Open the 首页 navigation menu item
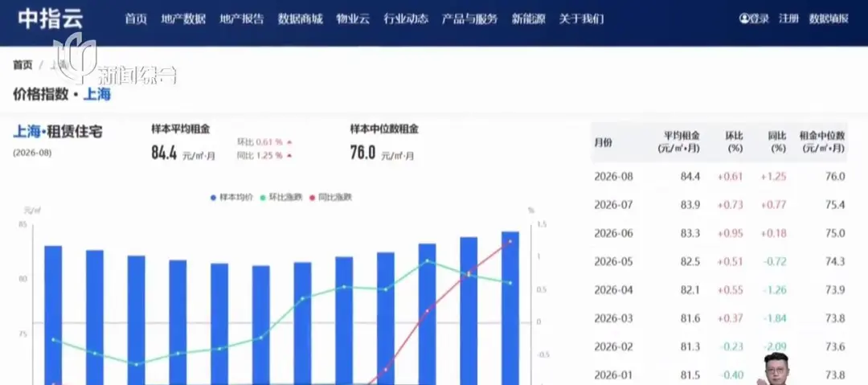Screen dimensions: 868x385 tap(136, 18)
